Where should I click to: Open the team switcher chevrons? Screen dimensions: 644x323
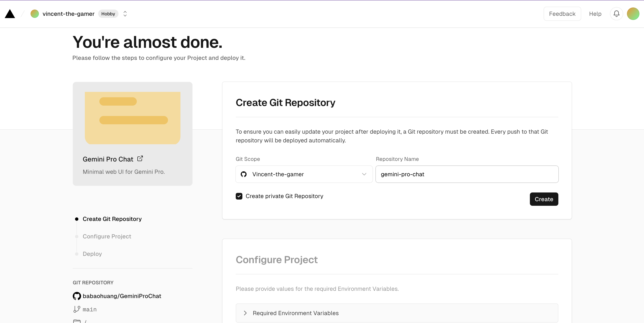125,14
